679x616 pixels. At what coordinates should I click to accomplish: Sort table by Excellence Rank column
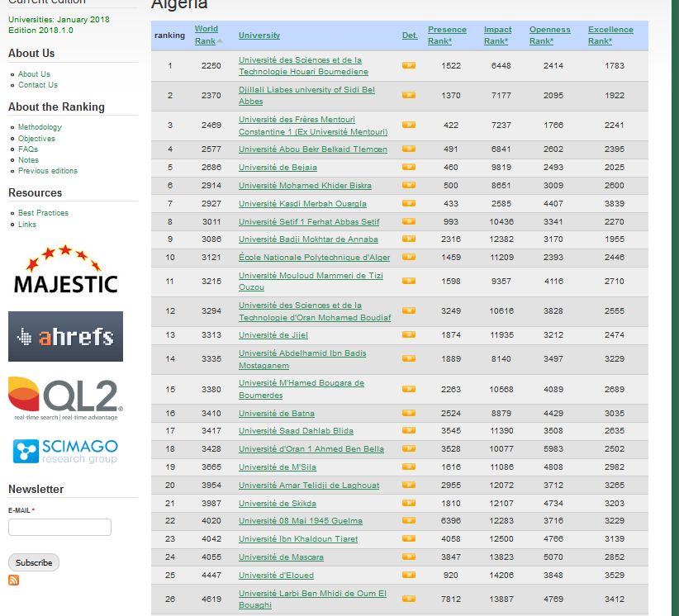click(x=610, y=35)
